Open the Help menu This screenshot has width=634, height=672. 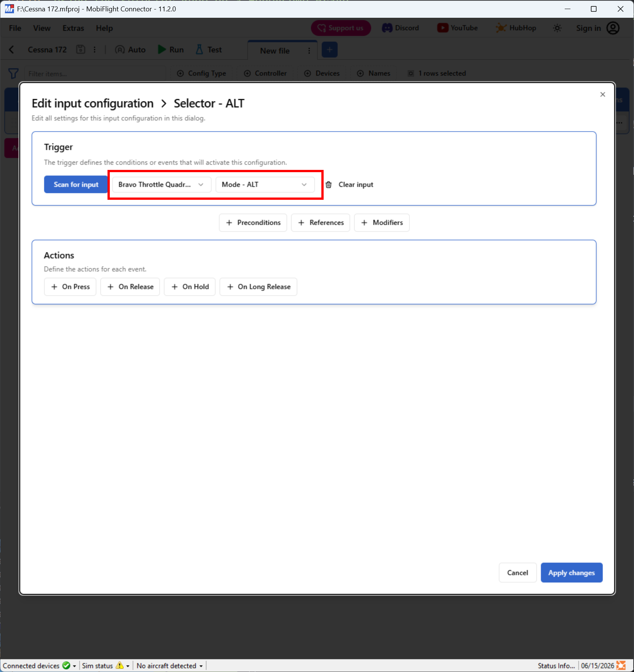click(x=104, y=28)
